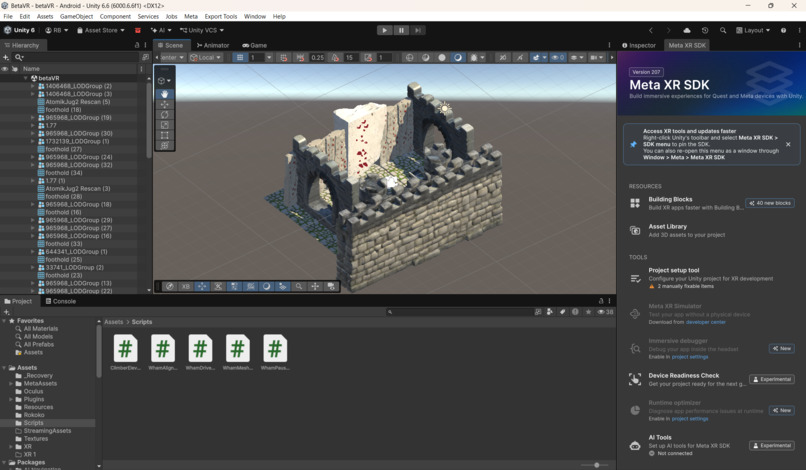Click the XB icon in bottom Scene overlay
Screen dimensions: 806x470
click(x=186, y=286)
